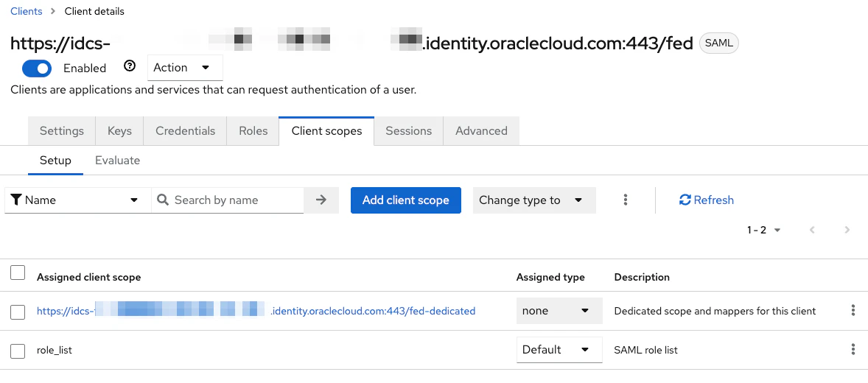Toggle the Enabled switch off
Viewport: 868px width, 383px height.
pos(37,68)
